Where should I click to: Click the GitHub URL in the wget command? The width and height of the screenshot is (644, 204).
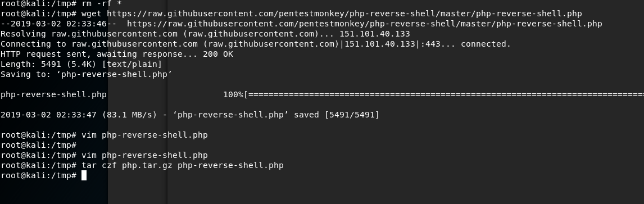coord(344,13)
